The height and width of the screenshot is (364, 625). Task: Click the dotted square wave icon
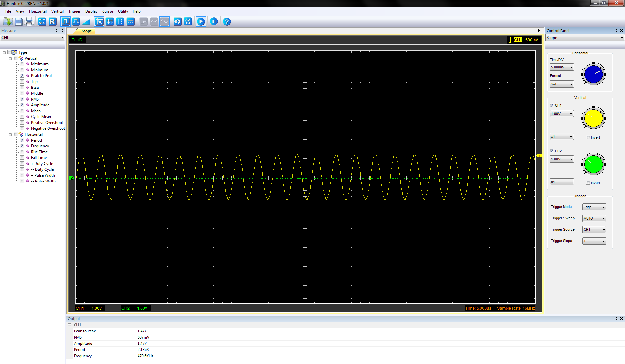[76, 21]
